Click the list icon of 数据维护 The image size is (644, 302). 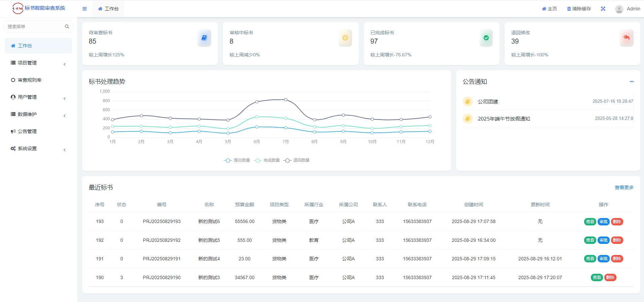(x=13, y=114)
